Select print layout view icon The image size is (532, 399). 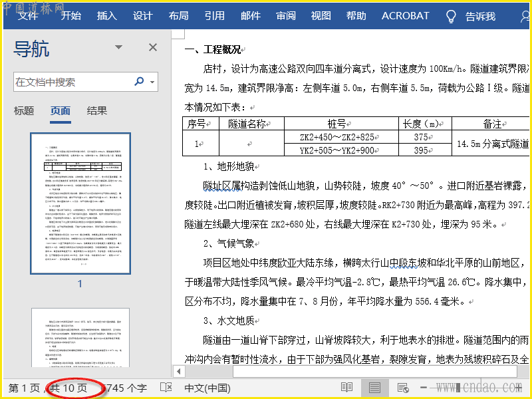point(374,388)
